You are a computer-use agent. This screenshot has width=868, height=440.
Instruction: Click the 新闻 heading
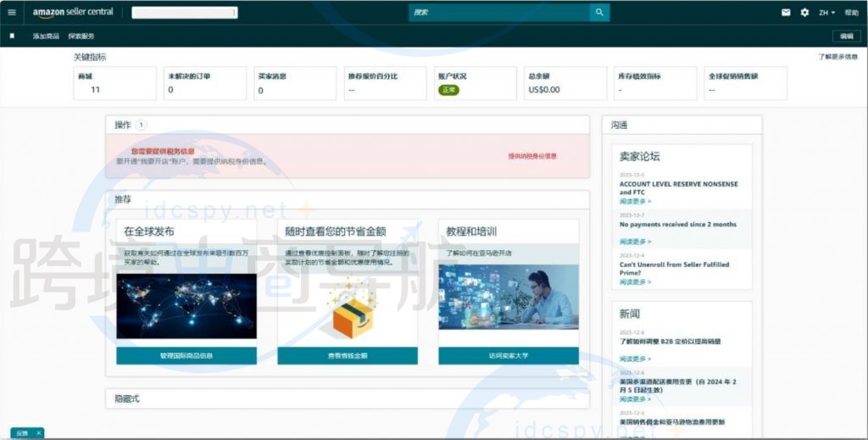pyautogui.click(x=630, y=314)
